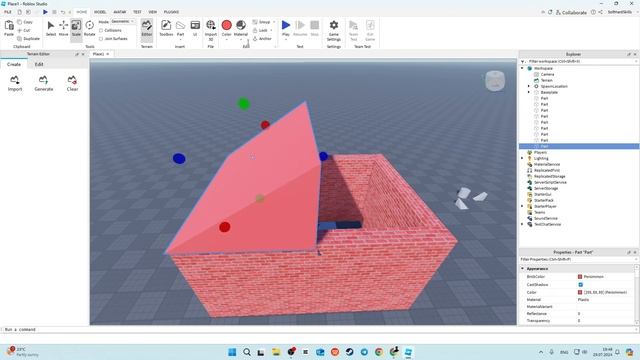
Task: Click the quick-access blue Play icon
Action: 45,12
